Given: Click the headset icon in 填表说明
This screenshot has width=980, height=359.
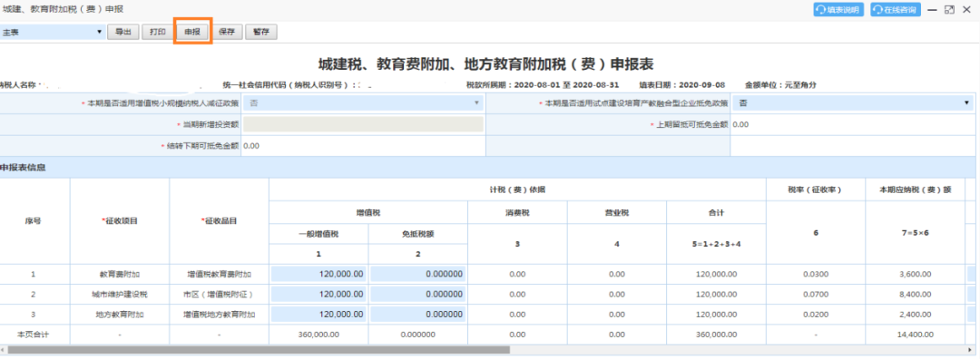Looking at the screenshot, I should pyautogui.click(x=821, y=9).
